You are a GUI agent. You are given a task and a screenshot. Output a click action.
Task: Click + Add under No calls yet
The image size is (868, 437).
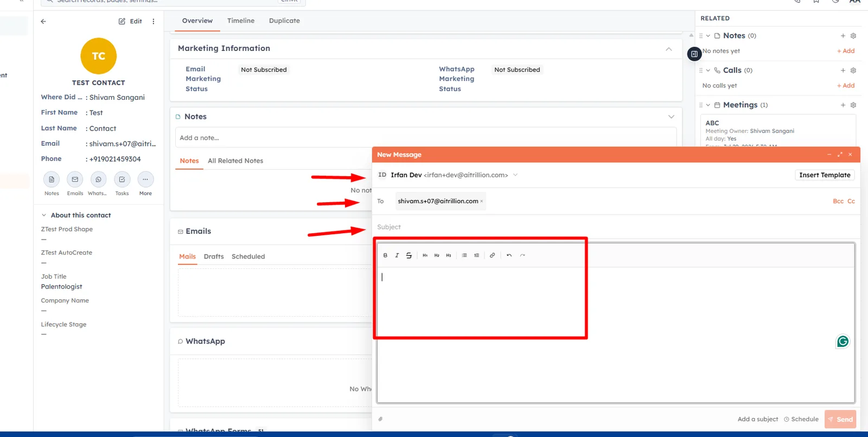pos(846,86)
